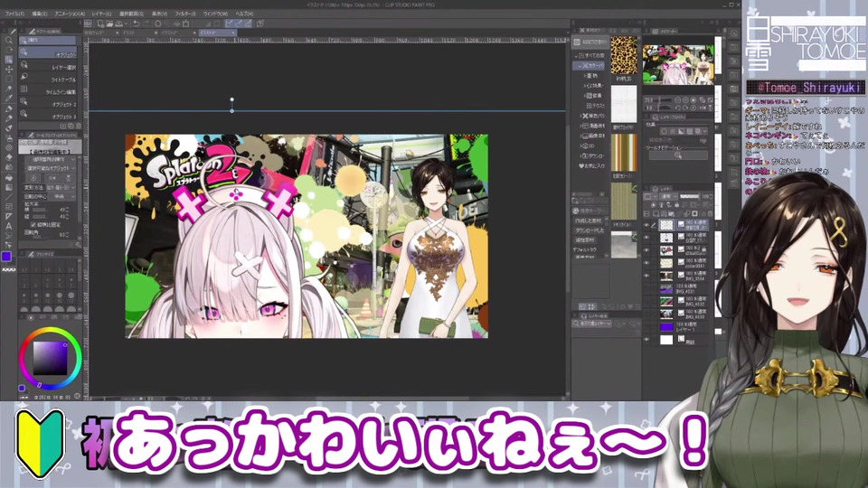This screenshot has width=868, height=488.
Task: Select the Ruler tool
Action: point(9,216)
